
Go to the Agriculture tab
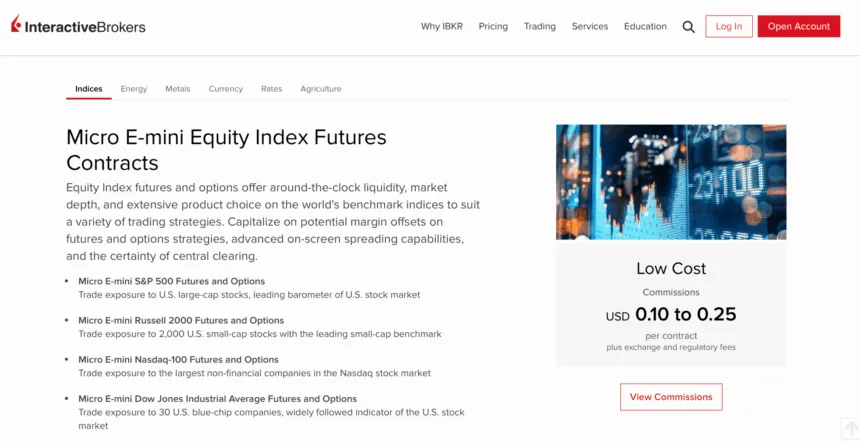(x=320, y=89)
